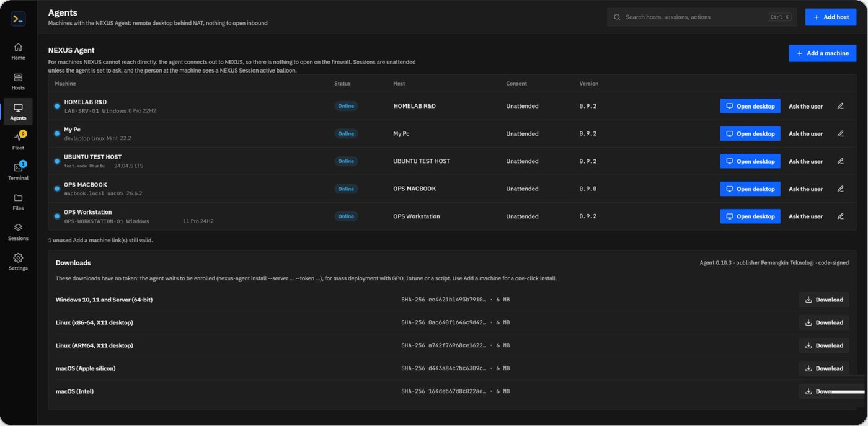Open Fleet in the sidebar
Viewport: 868px width, 426px height.
tap(18, 141)
